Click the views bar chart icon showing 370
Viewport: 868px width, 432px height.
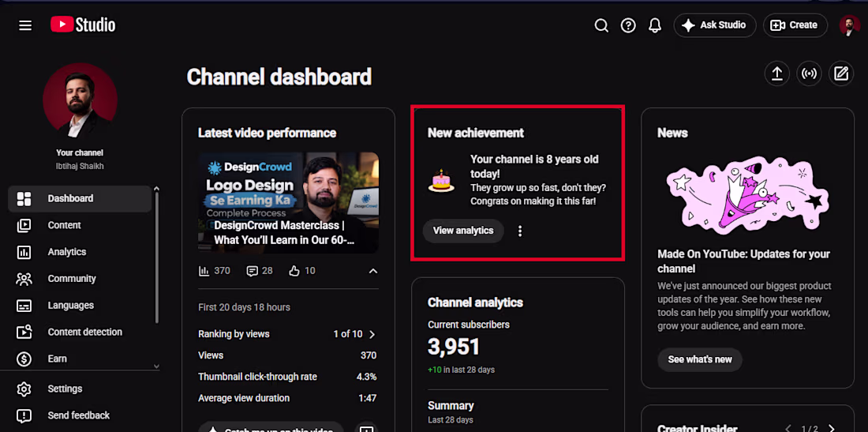(x=204, y=271)
